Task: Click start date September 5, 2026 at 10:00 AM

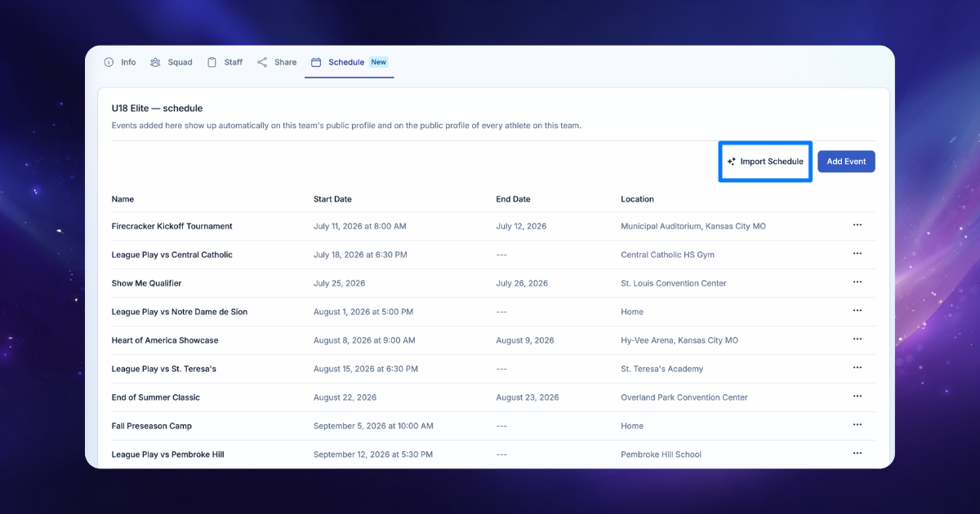Action: click(373, 426)
